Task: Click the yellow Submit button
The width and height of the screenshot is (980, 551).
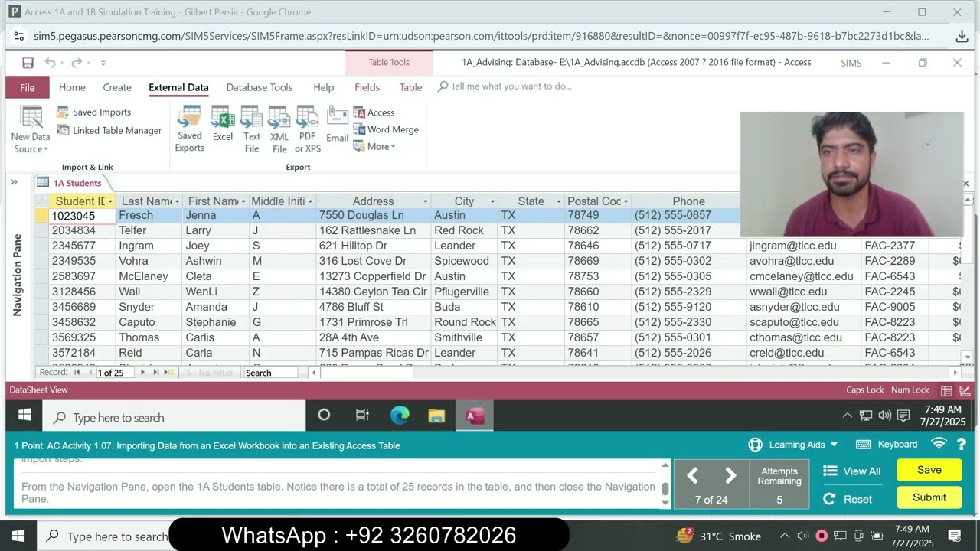Action: pos(929,497)
